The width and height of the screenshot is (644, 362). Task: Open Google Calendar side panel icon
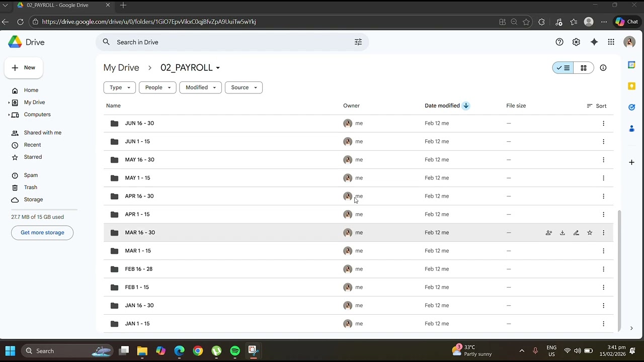(632, 65)
